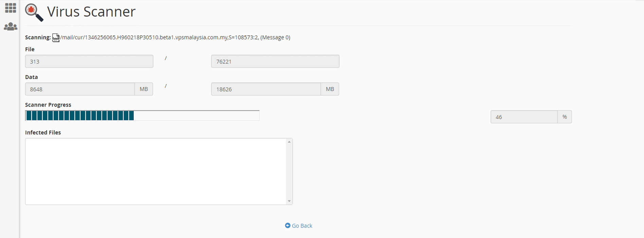This screenshot has width=644, height=238.
Task: Click the MB unit label beside 8648
Action: tap(144, 89)
